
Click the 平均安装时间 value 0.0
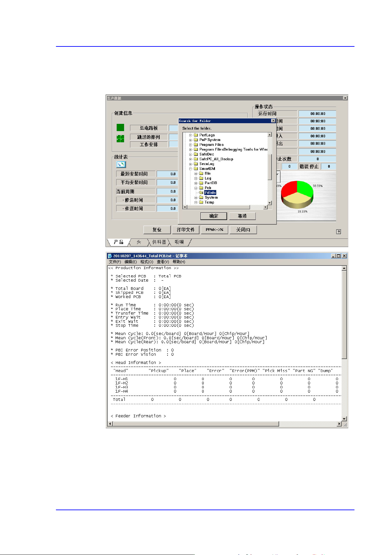point(167,182)
